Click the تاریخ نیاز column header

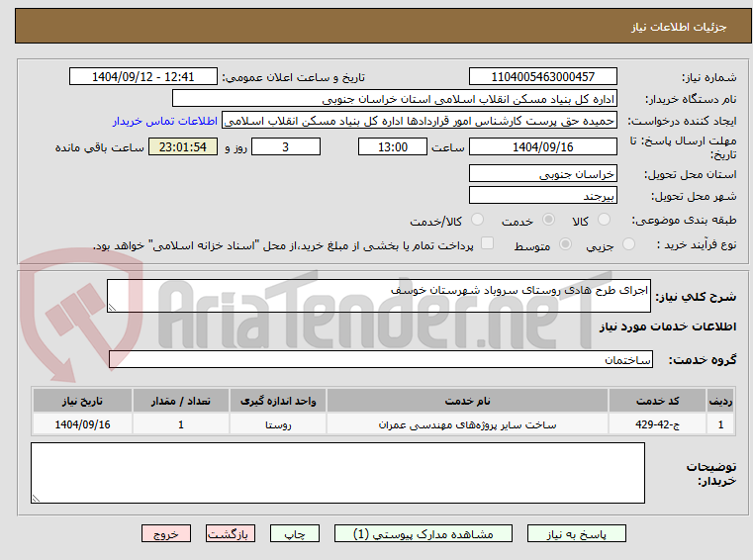82,401
